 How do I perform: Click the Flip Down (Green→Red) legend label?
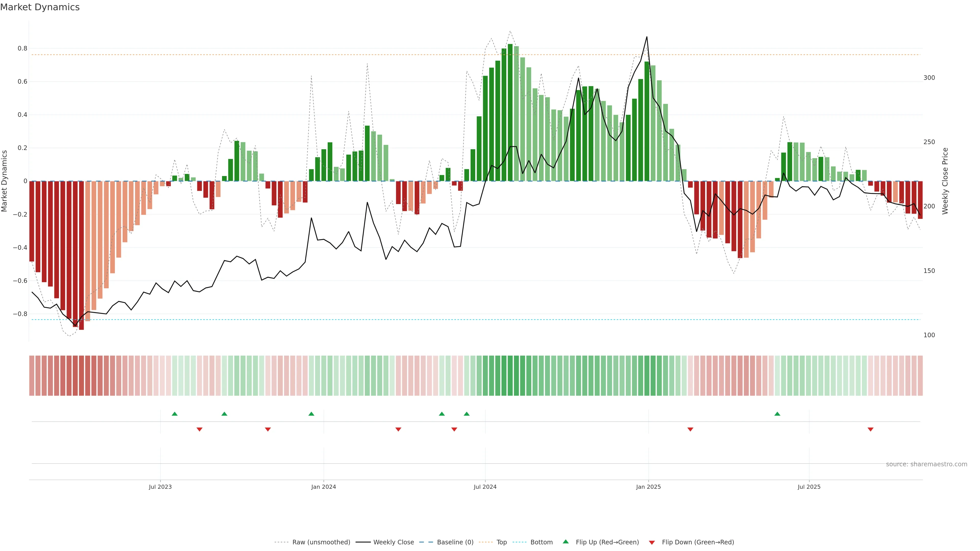click(698, 542)
